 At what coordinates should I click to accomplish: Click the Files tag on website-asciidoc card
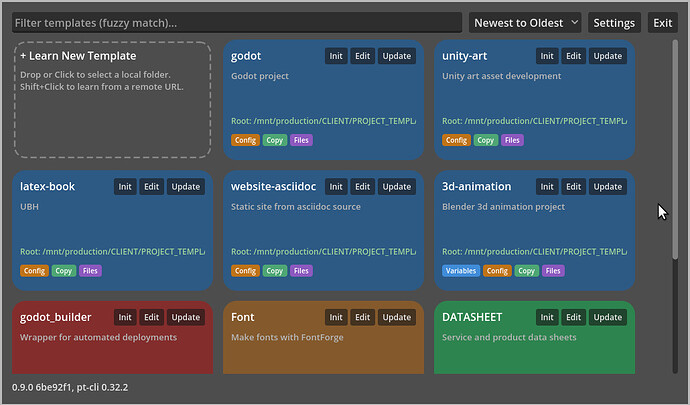pos(301,271)
